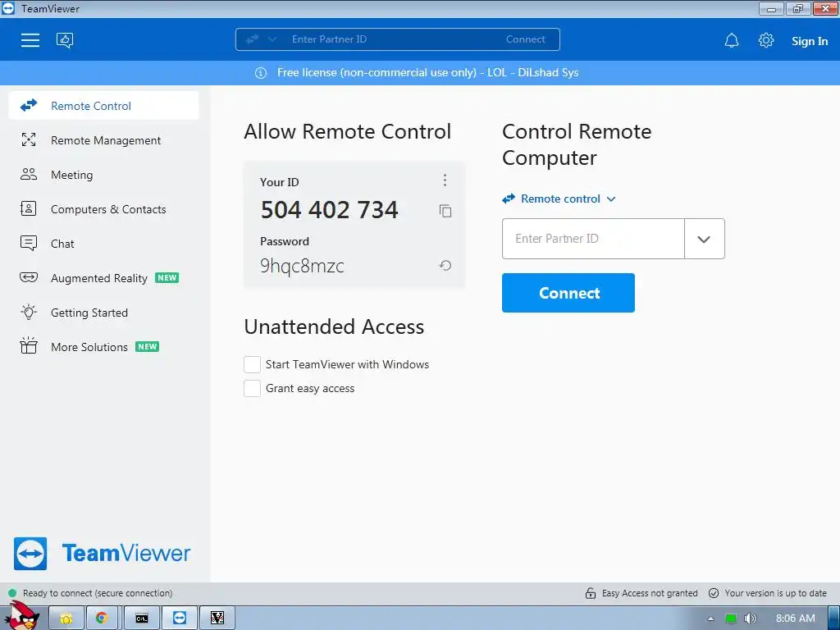The image size is (840, 630).
Task: Expand the top bar connection mode chevron
Action: click(x=272, y=39)
